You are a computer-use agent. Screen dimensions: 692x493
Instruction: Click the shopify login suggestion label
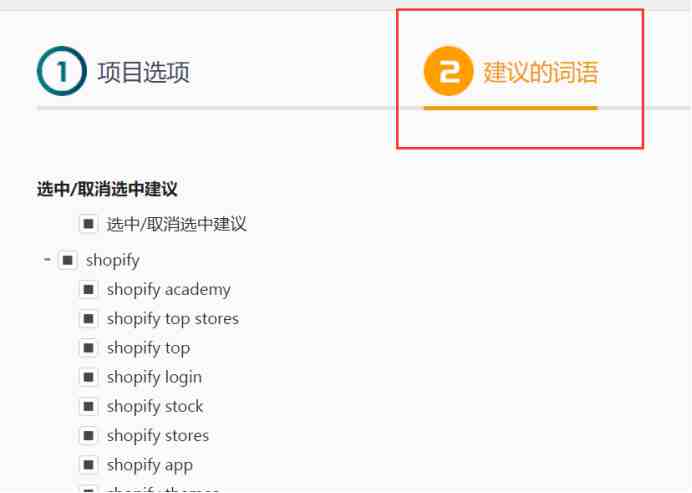154,377
